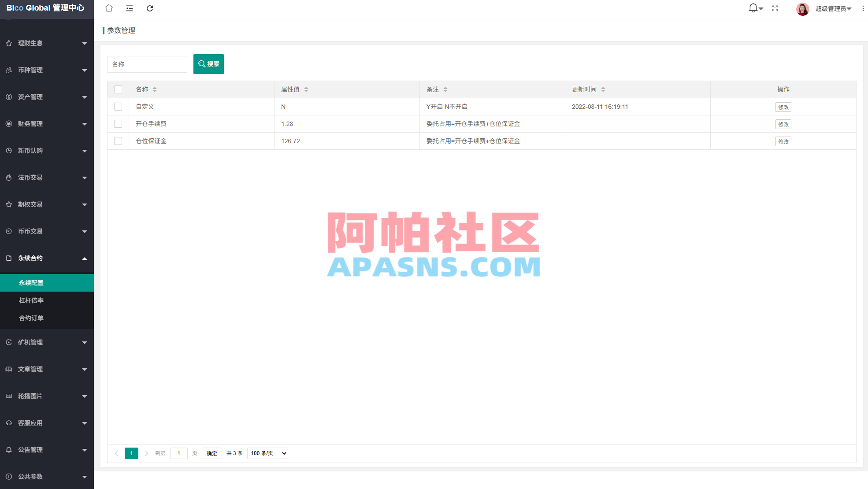Open the 100 条/页 page size dropdown
Viewport: 868px width, 489px height.
[267, 453]
